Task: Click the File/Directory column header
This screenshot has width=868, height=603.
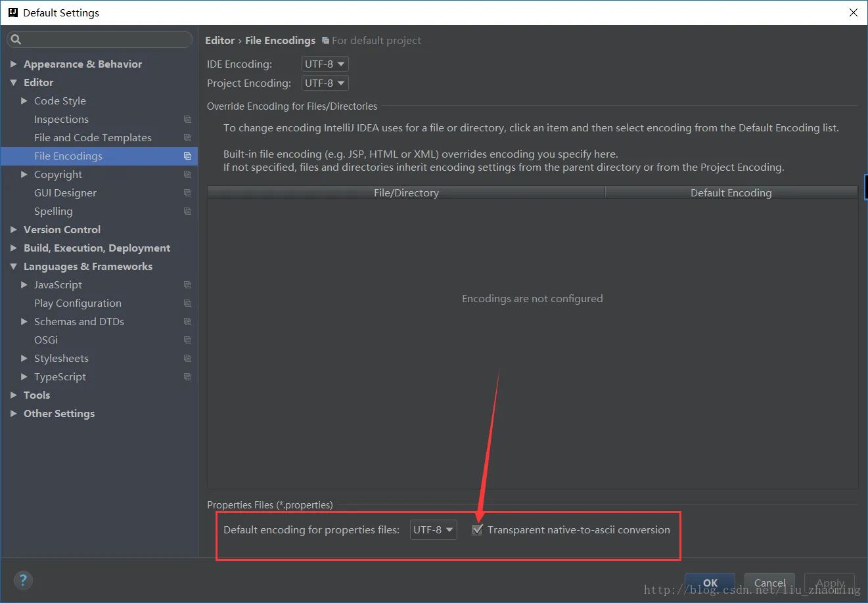Action: coord(406,193)
